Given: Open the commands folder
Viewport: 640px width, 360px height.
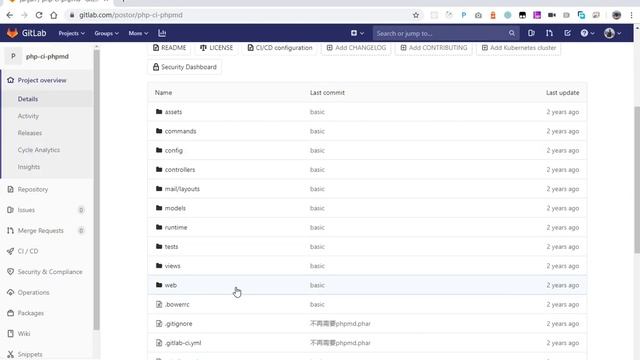Looking at the screenshot, I should point(180,131).
